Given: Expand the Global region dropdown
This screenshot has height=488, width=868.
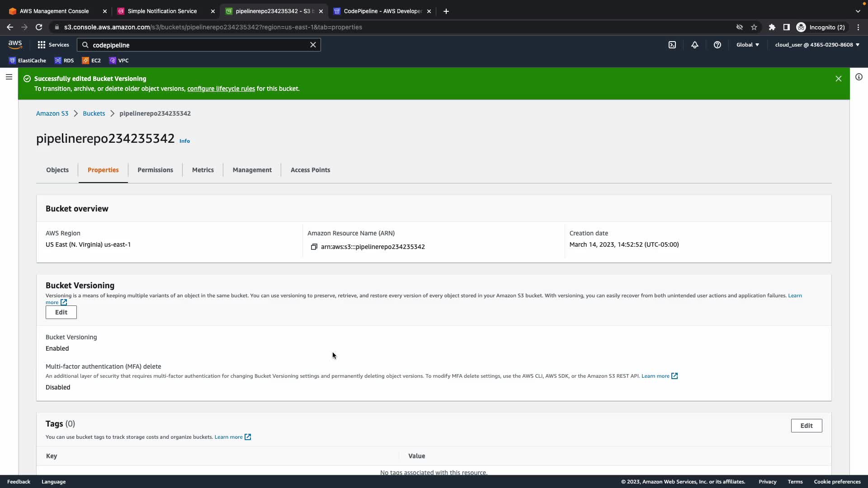Looking at the screenshot, I should coord(748,45).
